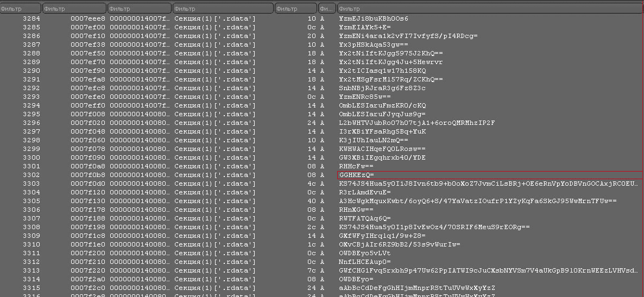
Task: Select the string KWHWACIHqeFQ0LRosw==
Action: tap(382, 149)
